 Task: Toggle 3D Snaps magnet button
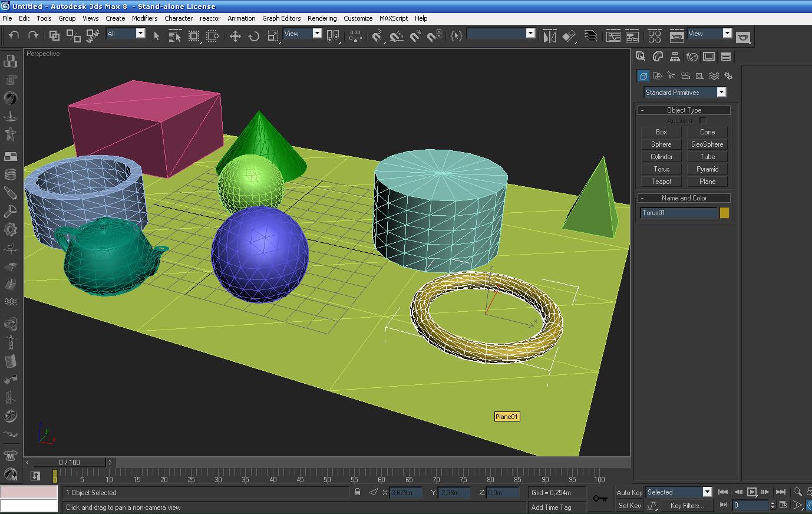[x=378, y=36]
